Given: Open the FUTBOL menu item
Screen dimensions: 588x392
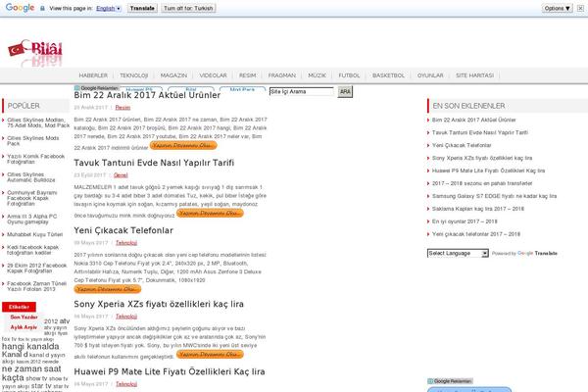Looking at the screenshot, I should point(349,75).
